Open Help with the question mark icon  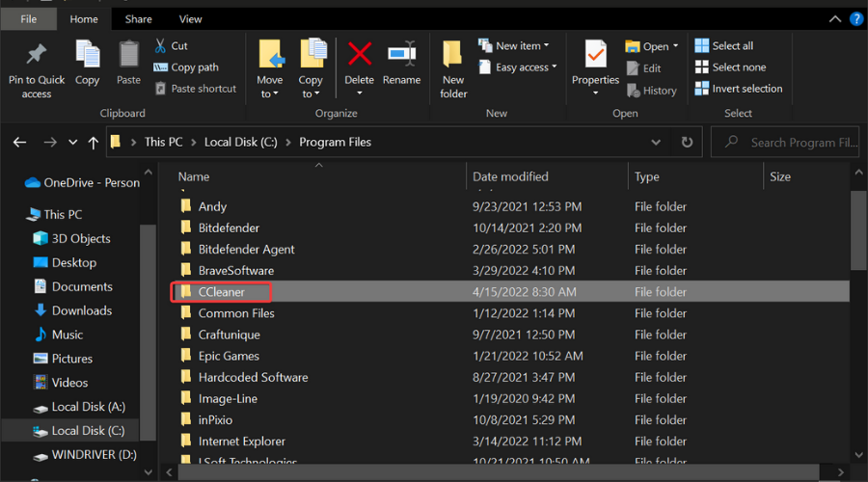coord(856,19)
